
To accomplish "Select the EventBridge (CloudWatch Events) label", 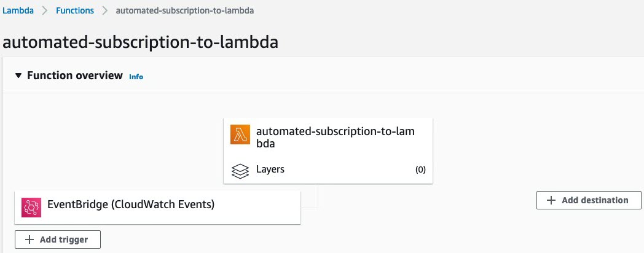I will (x=131, y=204).
